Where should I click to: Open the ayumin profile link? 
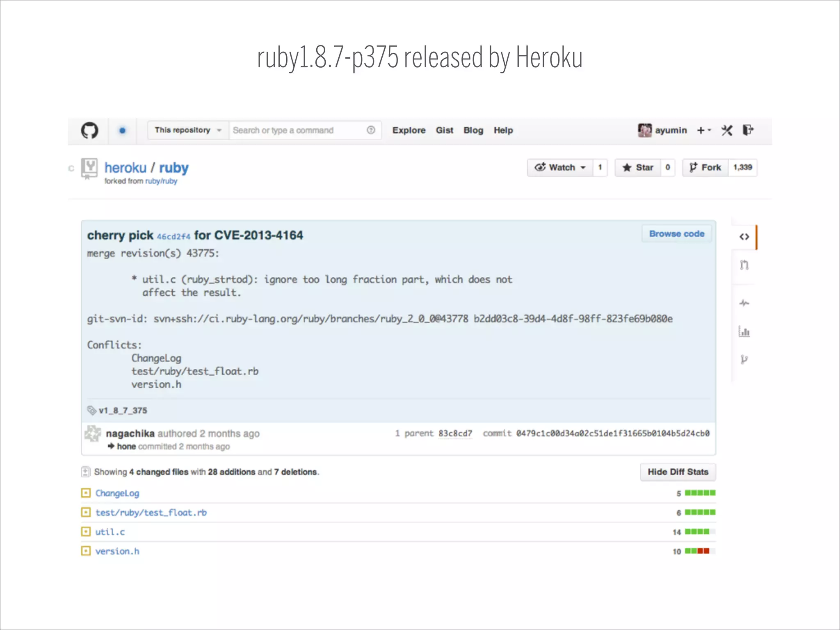click(x=671, y=130)
